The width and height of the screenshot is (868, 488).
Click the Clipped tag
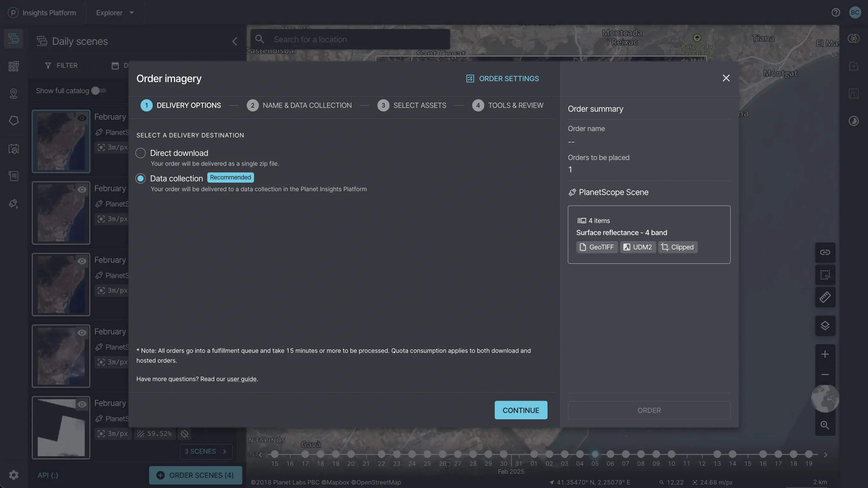click(x=678, y=247)
